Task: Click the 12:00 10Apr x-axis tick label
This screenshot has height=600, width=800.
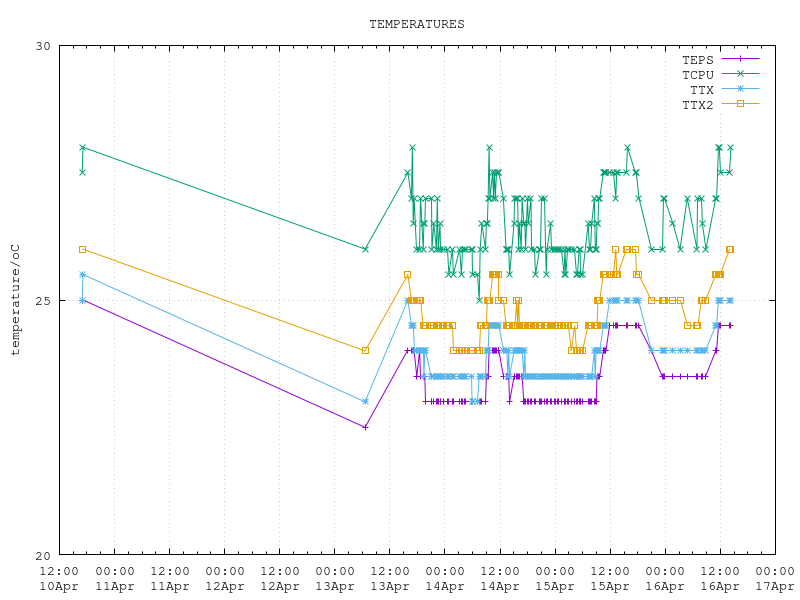Action: [59, 577]
